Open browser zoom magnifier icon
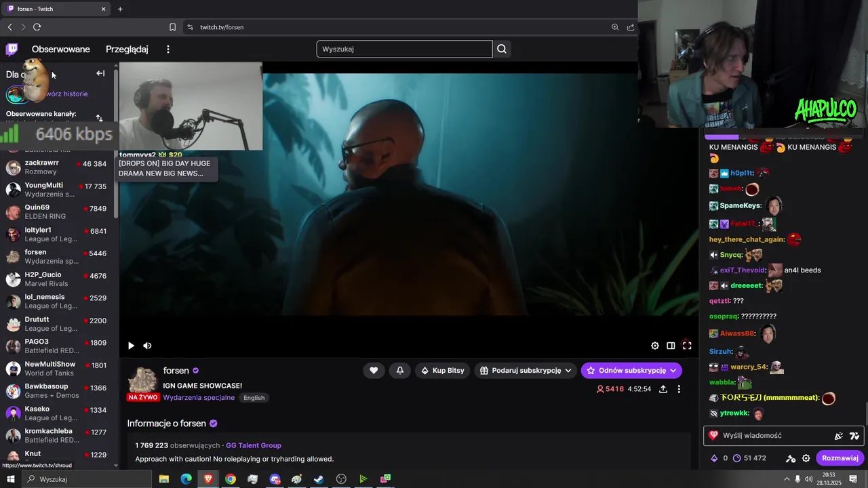The image size is (868, 488). pyautogui.click(x=615, y=27)
